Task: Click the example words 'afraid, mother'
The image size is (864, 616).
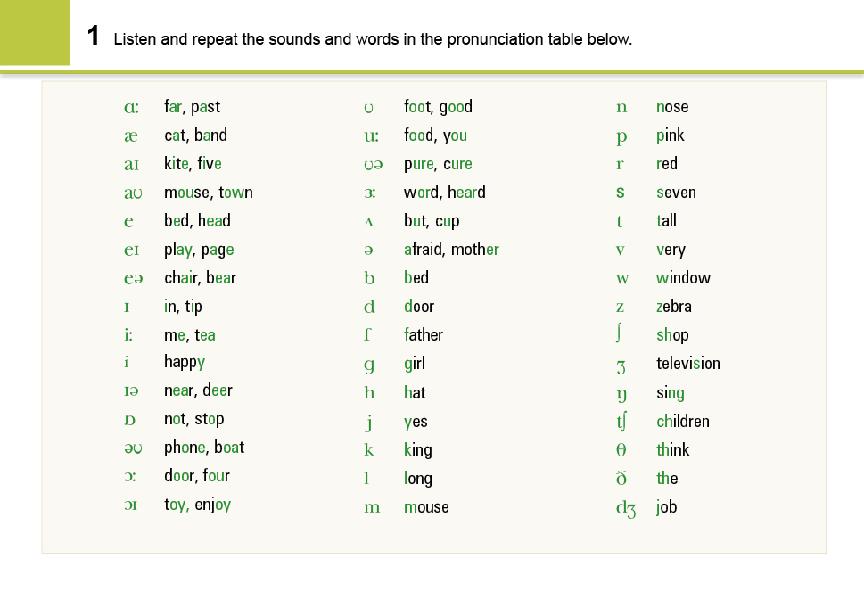Action: (451, 250)
